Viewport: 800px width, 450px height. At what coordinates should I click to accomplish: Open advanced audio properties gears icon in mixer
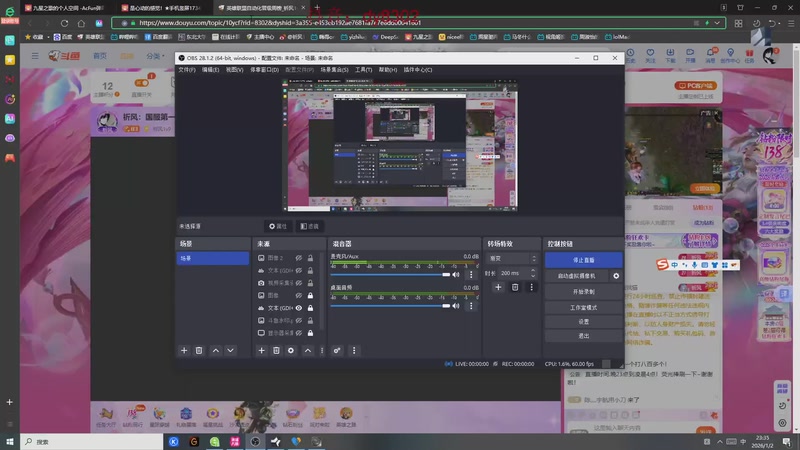[337, 351]
